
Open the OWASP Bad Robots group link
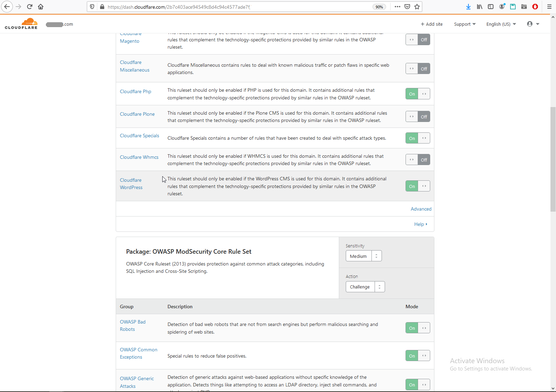pyautogui.click(x=133, y=326)
